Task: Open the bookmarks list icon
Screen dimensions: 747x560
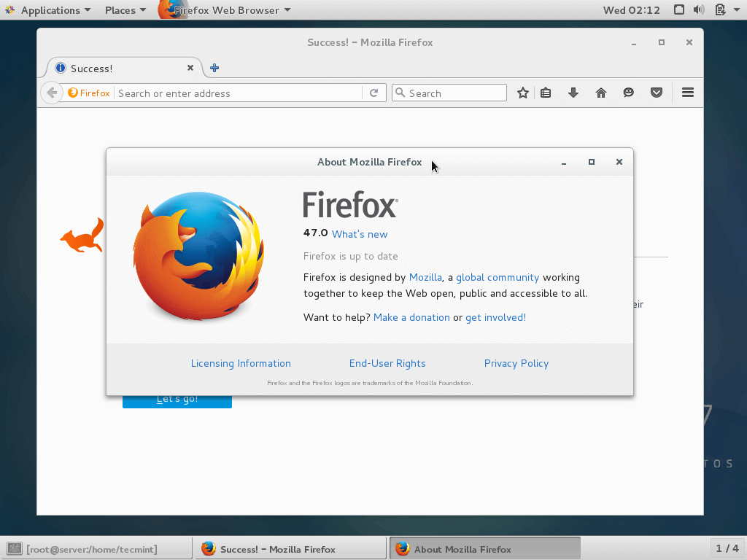Action: (546, 93)
